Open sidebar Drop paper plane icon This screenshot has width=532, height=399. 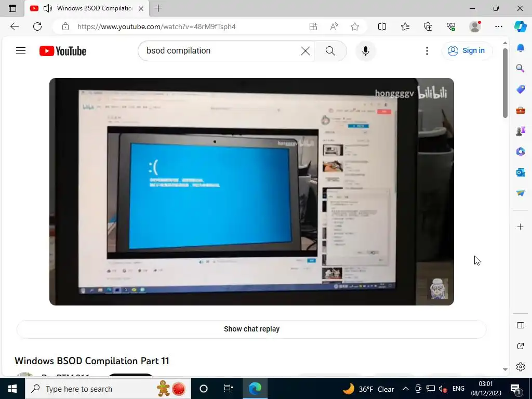[521, 193]
